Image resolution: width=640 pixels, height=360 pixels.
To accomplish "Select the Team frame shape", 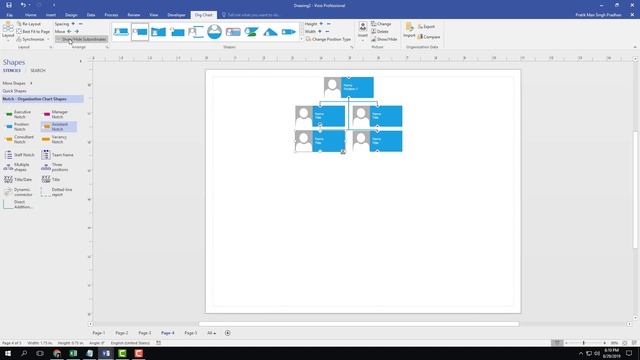I will point(57,155).
